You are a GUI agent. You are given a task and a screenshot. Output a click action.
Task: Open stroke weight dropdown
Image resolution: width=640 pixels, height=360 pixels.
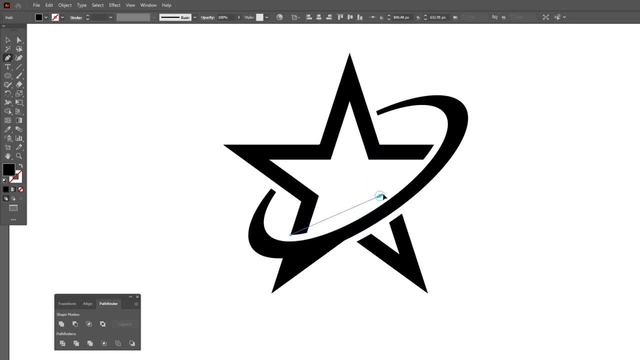[111, 18]
